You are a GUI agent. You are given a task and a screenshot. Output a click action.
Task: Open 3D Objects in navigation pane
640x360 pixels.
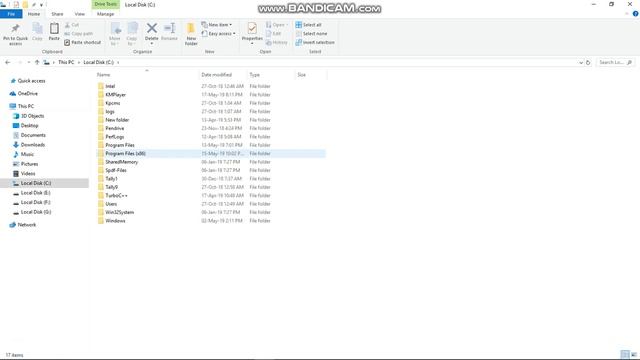coord(32,116)
